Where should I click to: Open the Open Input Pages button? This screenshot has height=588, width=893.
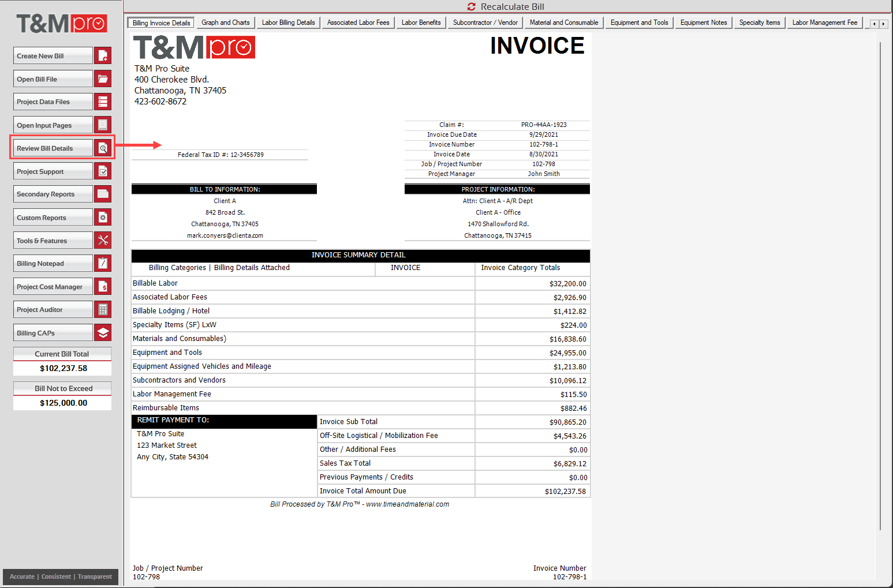point(53,125)
